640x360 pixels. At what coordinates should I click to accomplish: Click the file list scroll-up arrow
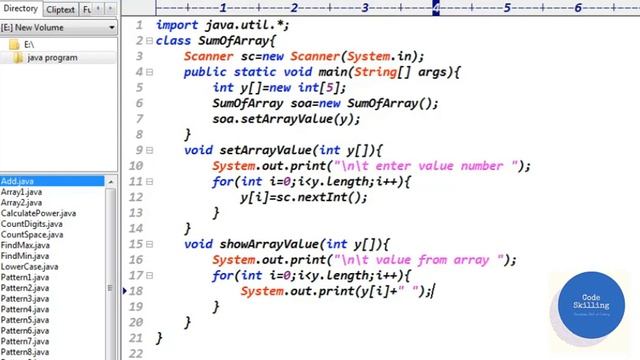111,182
